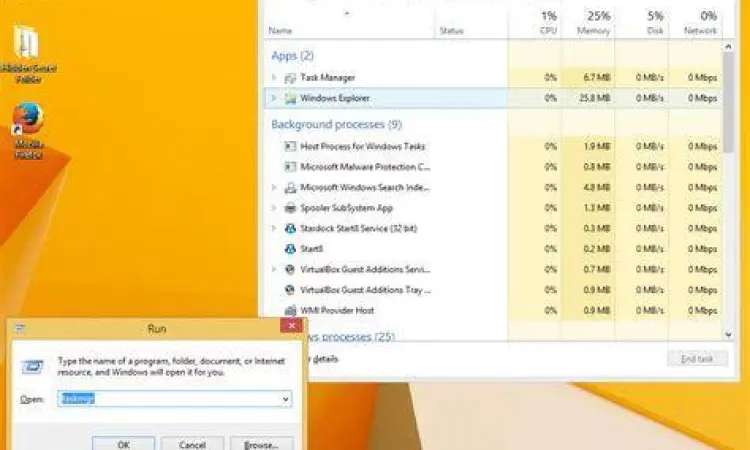The image size is (750, 450).
Task: Click the Task Manager app icon
Action: point(290,78)
